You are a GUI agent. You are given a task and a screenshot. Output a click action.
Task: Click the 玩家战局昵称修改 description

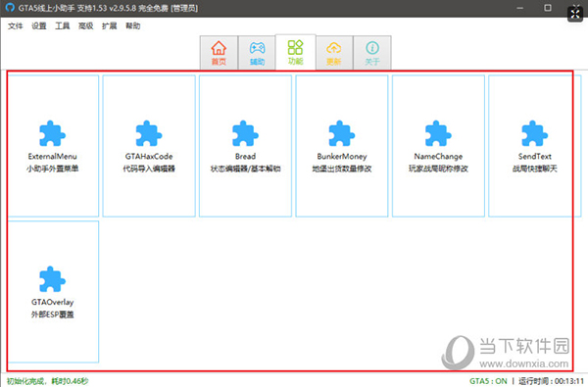[438, 169]
